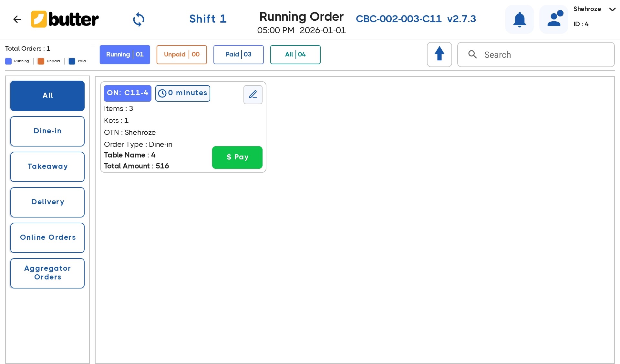Image resolution: width=620 pixels, height=364 pixels.
Task: Switch to the Dine-in category
Action: 47,131
